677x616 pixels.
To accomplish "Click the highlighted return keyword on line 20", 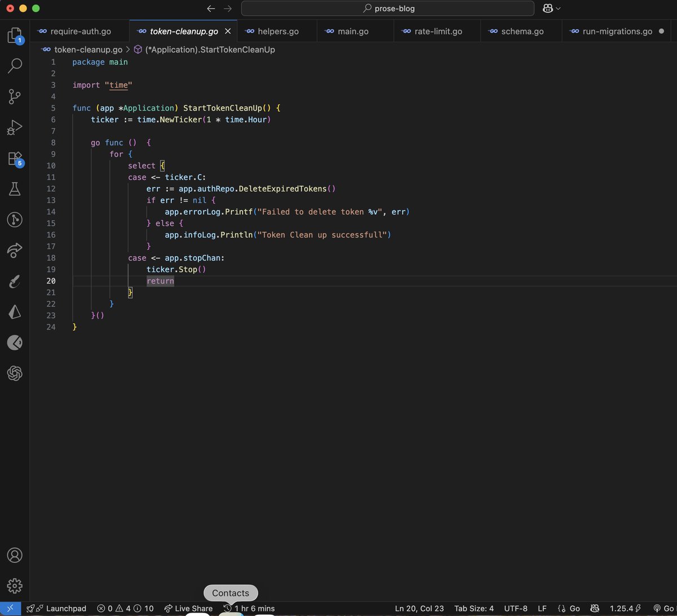I will coord(160,281).
